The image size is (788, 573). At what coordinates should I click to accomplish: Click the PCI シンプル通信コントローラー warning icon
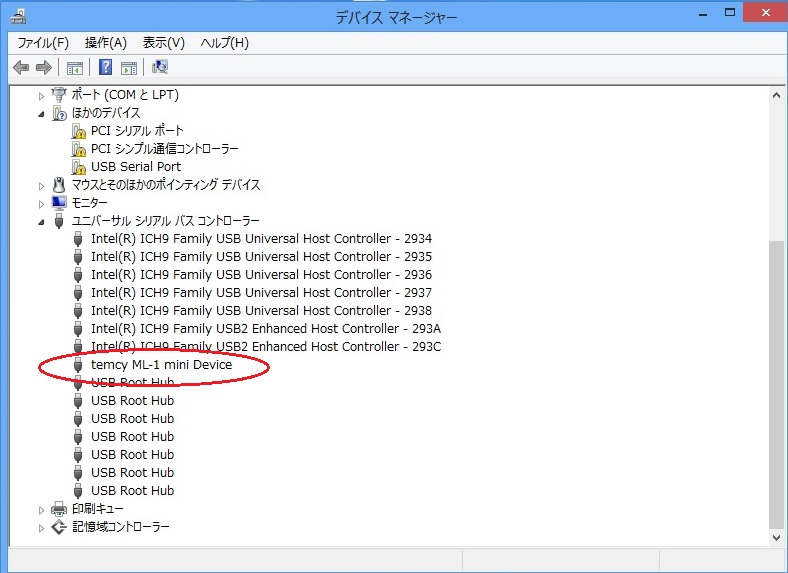point(78,149)
